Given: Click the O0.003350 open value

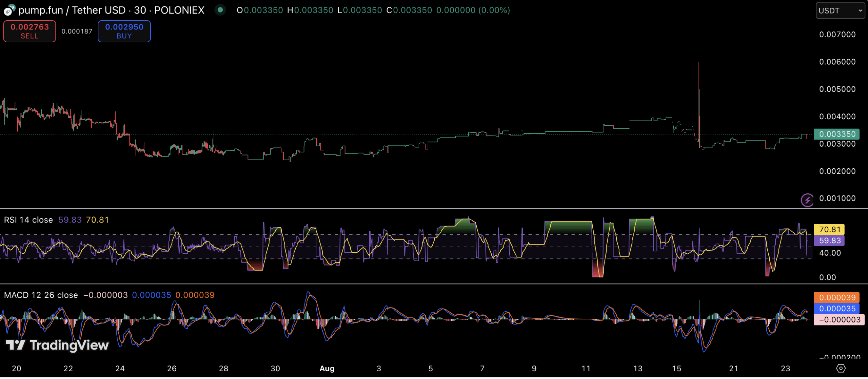Looking at the screenshot, I should [260, 10].
